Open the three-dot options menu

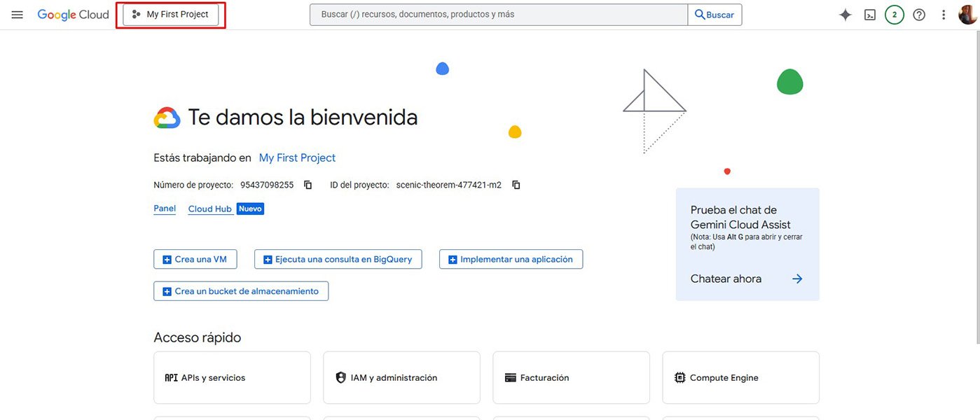click(943, 14)
